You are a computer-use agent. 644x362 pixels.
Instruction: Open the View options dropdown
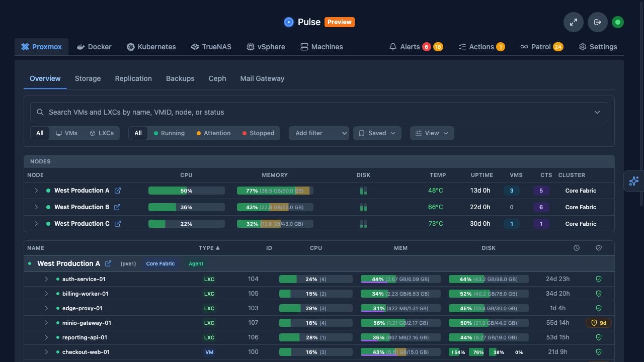pyautogui.click(x=432, y=133)
